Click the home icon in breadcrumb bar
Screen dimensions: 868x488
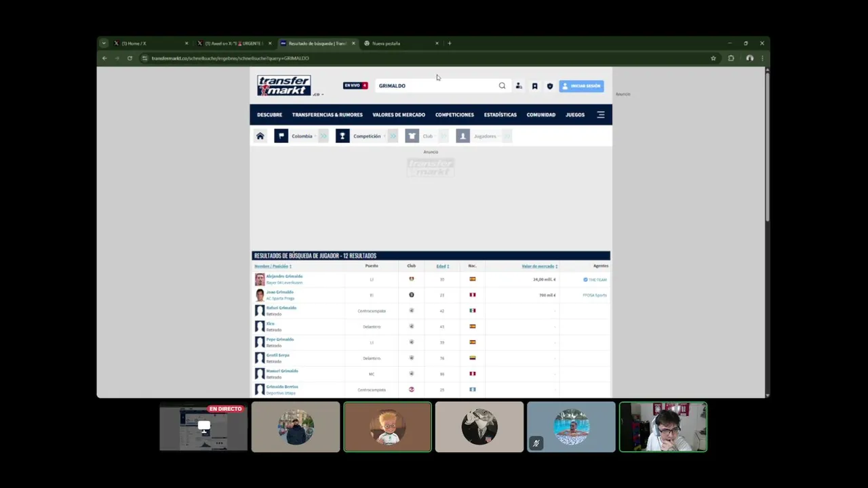click(260, 136)
